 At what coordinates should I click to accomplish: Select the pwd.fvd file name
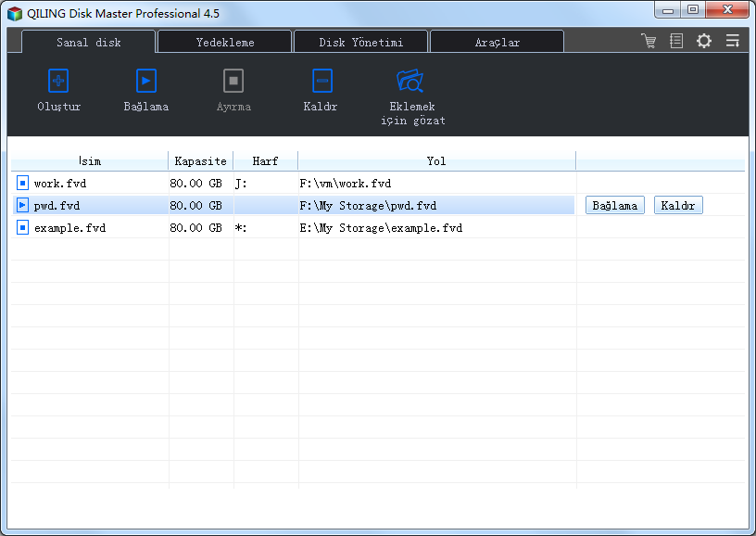[x=57, y=206]
